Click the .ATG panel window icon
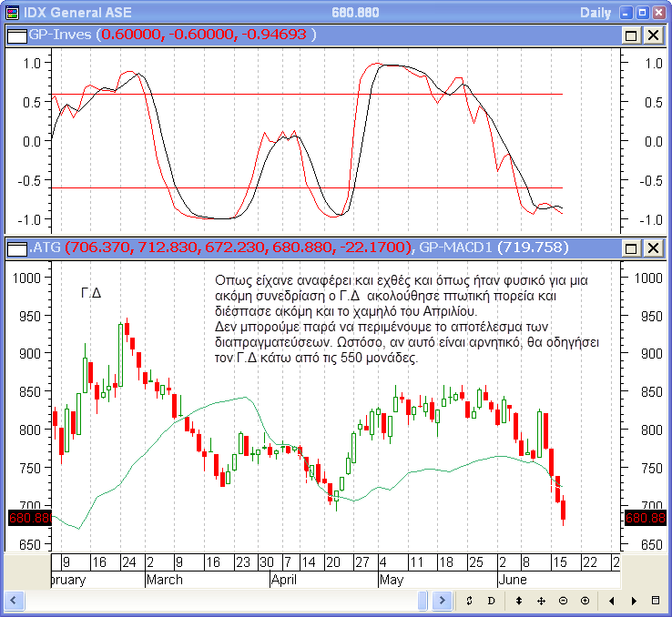Viewport: 672px width, 617px height. pyautogui.click(x=17, y=248)
